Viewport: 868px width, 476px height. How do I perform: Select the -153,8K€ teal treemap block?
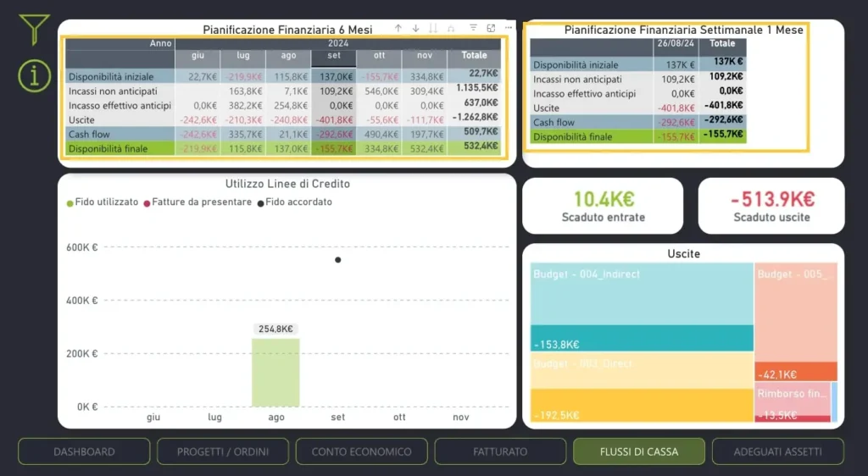coord(643,338)
